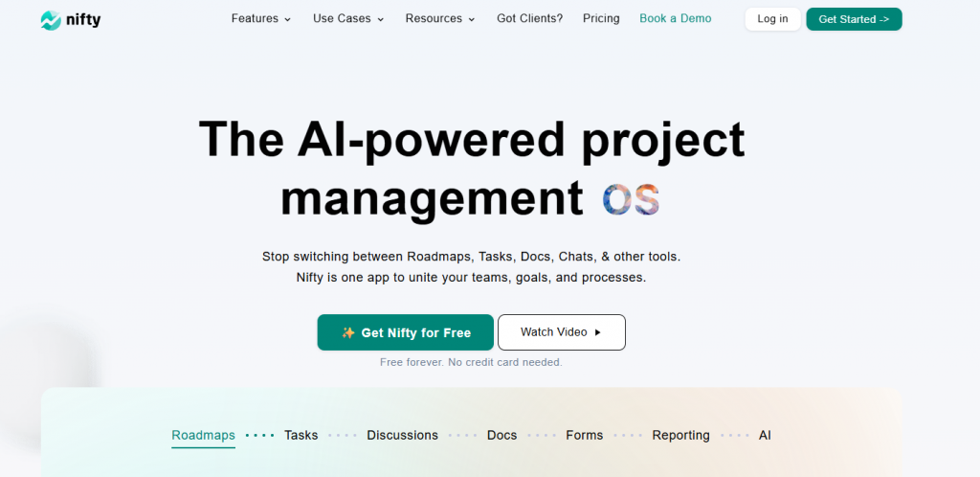
Task: Click the Nifty logo icon
Action: (52, 20)
